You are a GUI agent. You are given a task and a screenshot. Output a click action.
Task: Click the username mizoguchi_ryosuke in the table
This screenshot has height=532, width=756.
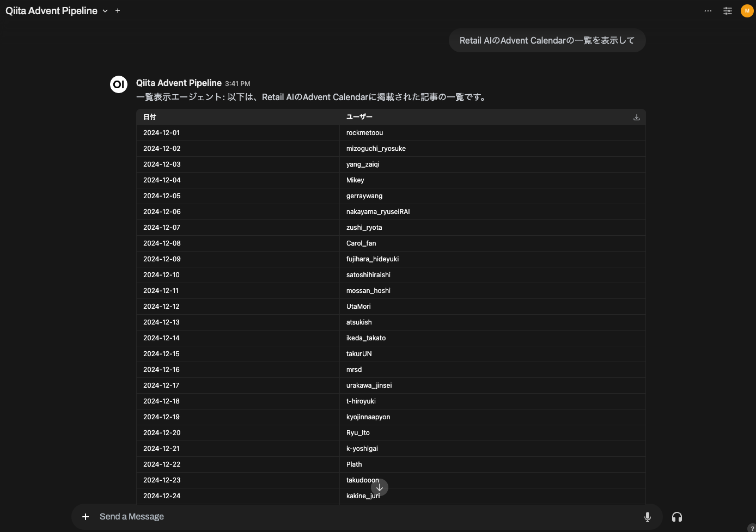point(376,148)
